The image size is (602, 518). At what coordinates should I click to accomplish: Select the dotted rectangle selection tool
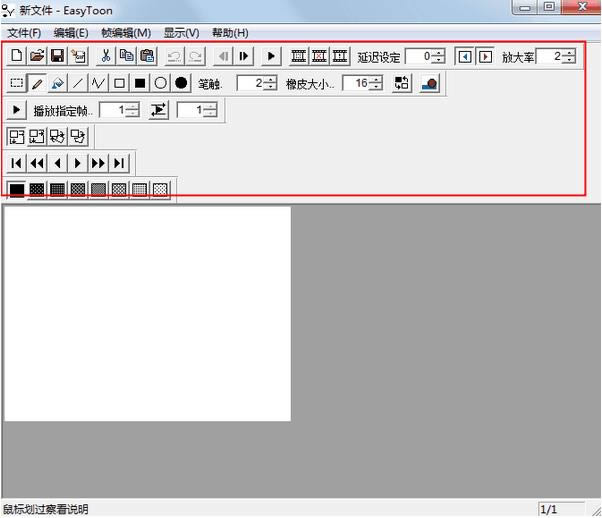(x=17, y=83)
